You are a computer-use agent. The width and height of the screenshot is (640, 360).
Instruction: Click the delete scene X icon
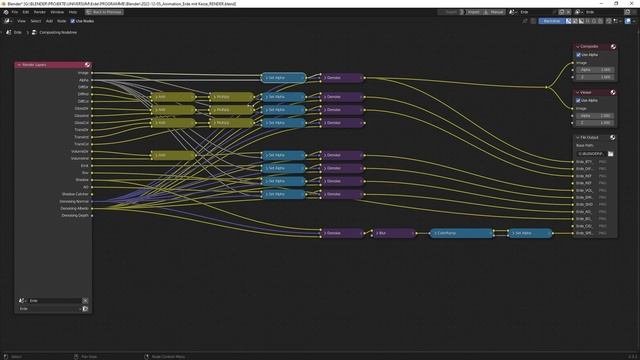tap(568, 12)
